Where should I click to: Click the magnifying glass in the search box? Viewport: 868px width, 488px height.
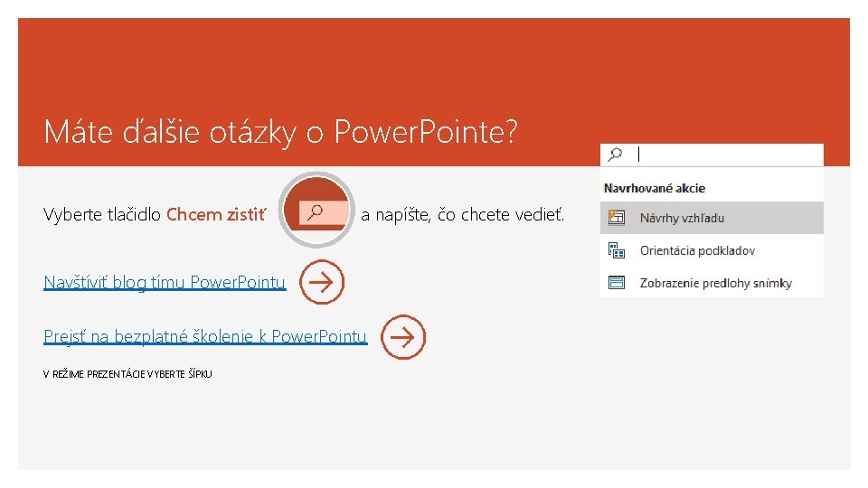(x=615, y=155)
